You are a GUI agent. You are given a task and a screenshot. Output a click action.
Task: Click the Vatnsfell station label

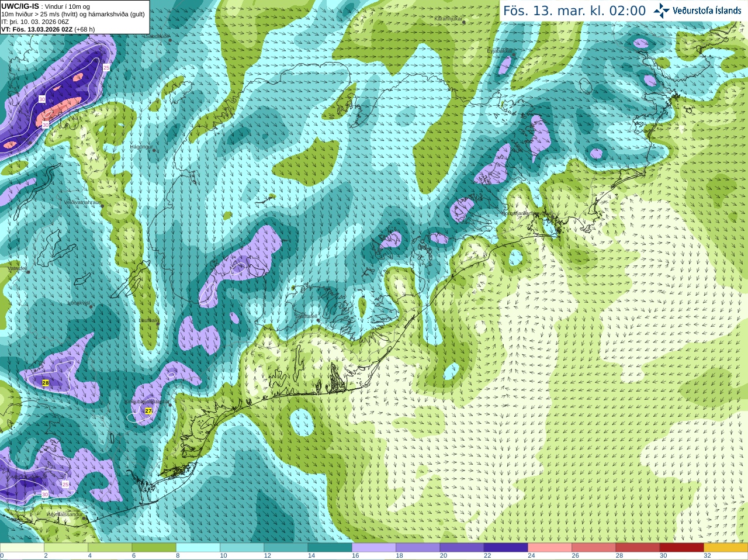tap(17, 268)
